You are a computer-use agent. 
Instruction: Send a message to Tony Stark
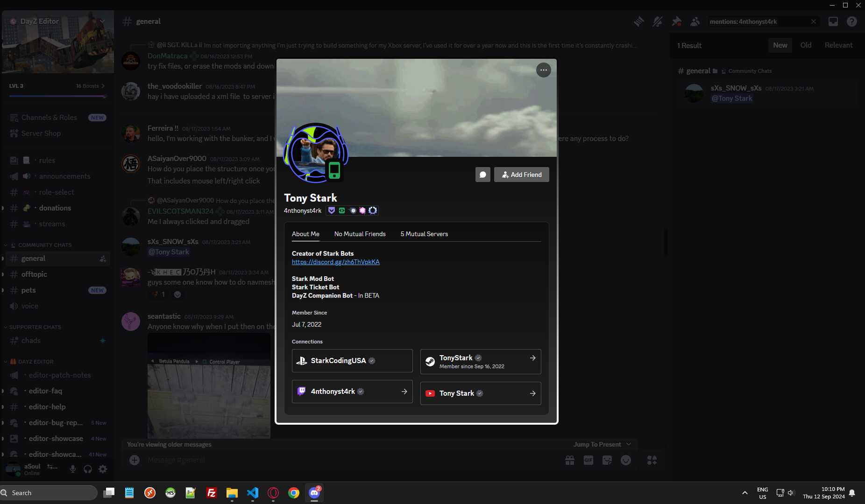[483, 175]
